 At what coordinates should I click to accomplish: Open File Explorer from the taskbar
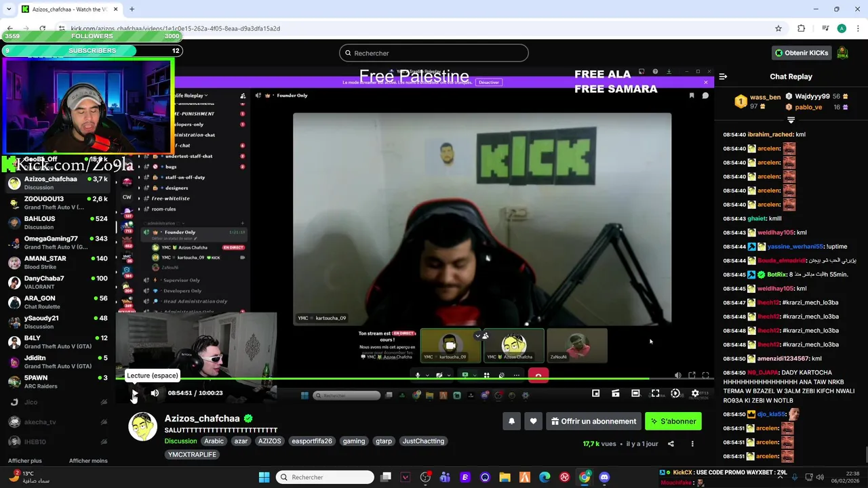click(505, 477)
